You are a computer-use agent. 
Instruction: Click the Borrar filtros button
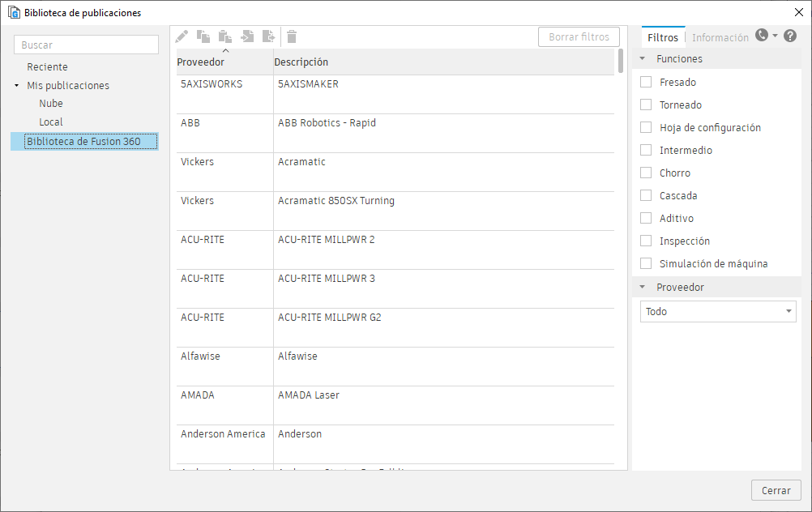pos(579,36)
